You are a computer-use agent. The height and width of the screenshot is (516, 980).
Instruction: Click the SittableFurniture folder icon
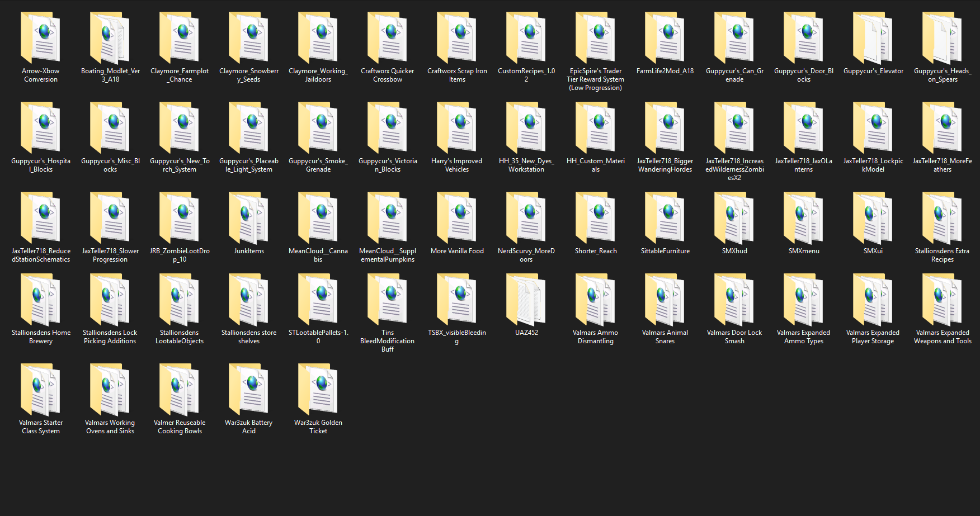(665, 218)
